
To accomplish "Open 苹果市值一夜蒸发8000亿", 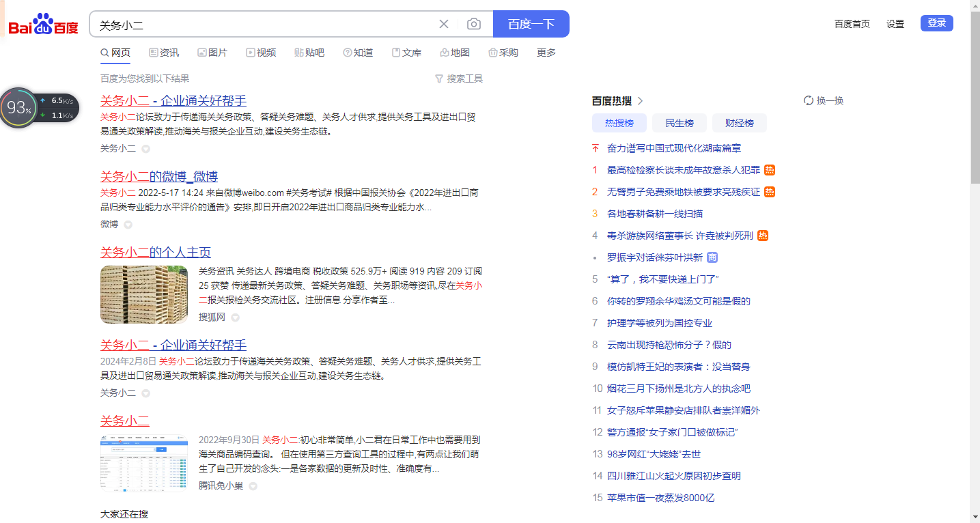I will [x=661, y=498].
